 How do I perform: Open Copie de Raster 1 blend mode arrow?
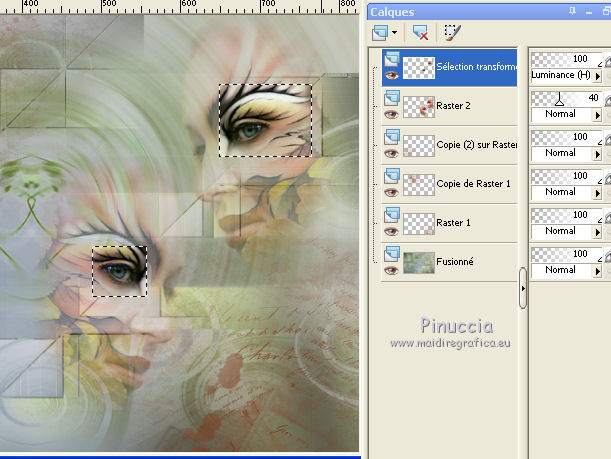point(597,193)
